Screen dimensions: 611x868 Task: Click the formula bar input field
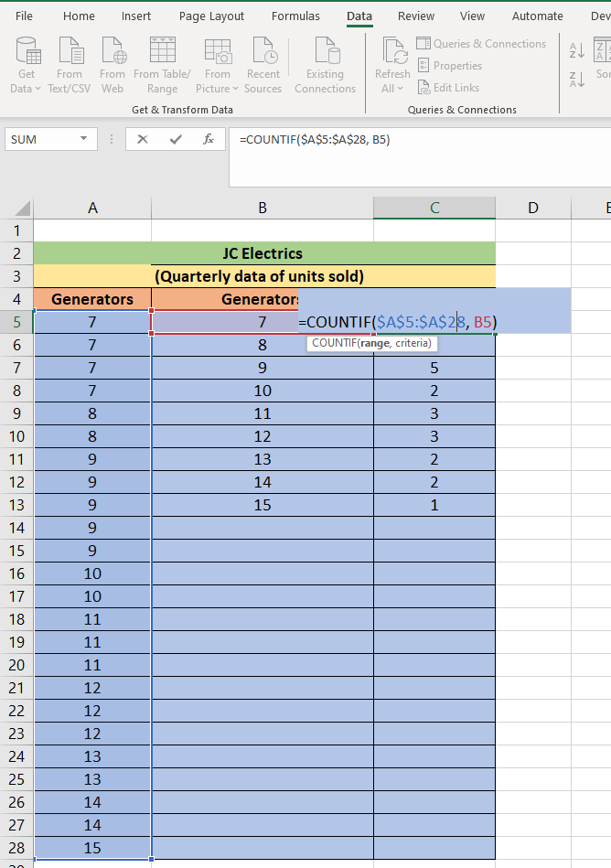[420, 156]
